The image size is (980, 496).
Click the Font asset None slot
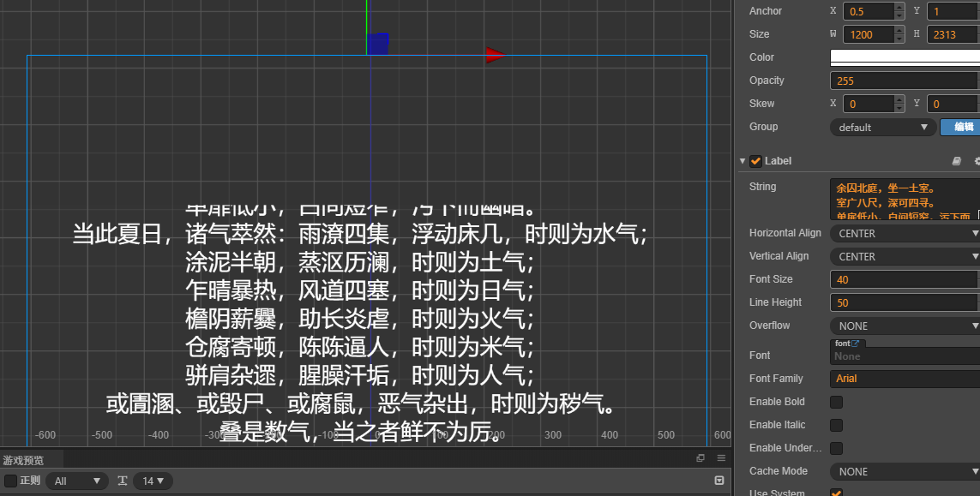[905, 356]
